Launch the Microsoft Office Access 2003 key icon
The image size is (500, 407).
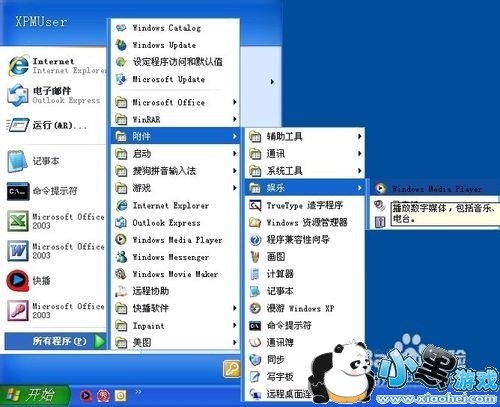(x=18, y=310)
